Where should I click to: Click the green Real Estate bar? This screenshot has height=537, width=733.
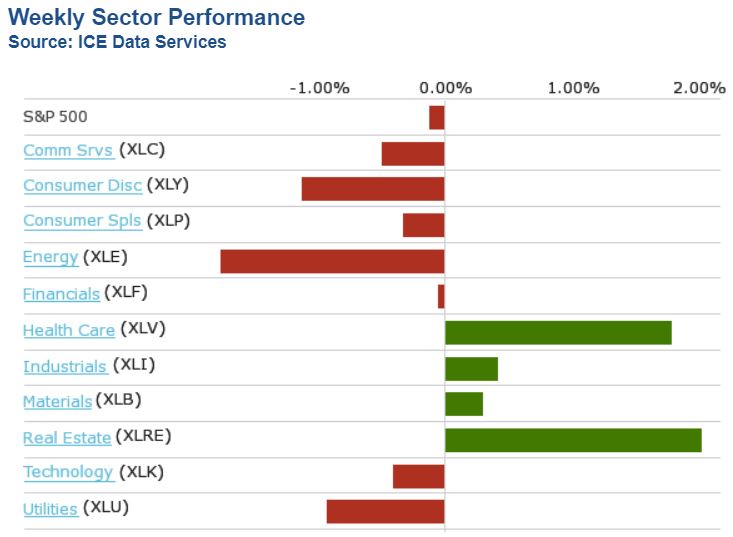click(x=573, y=440)
